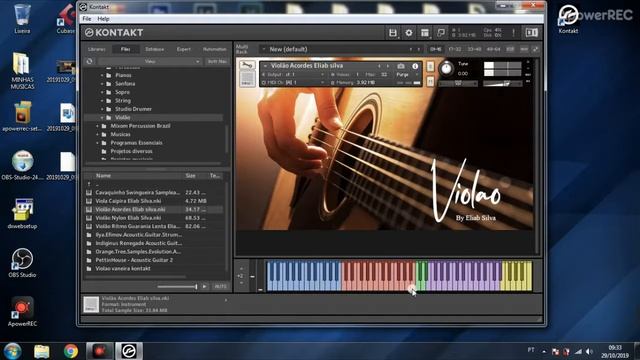This screenshot has height=360, width=640.
Task: Click the exclamation panic button in header
Action: pos(513,33)
